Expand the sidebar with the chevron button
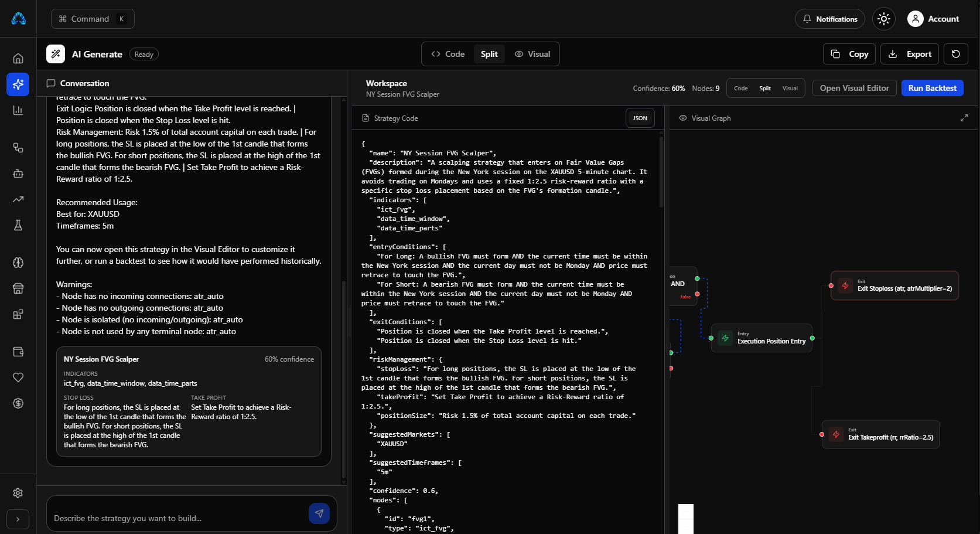 [18, 519]
